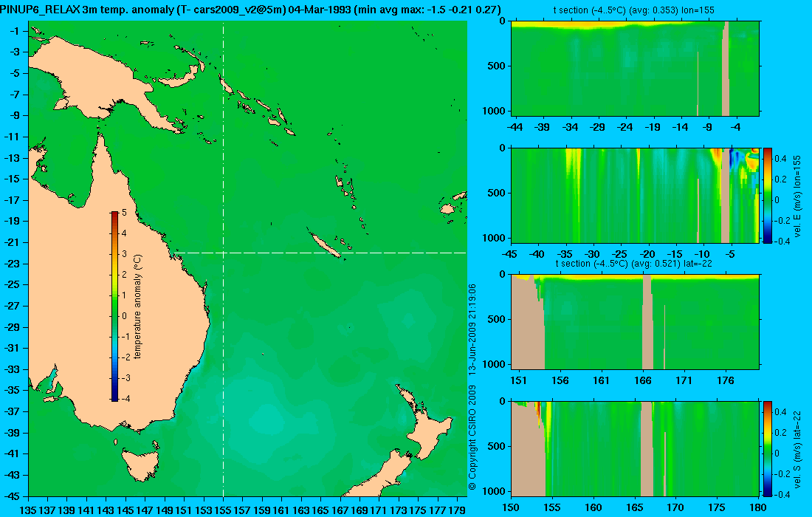Click the "155" tick on the map longitude axis
Image resolution: width=812 pixels, height=517 pixels.
click(x=223, y=510)
